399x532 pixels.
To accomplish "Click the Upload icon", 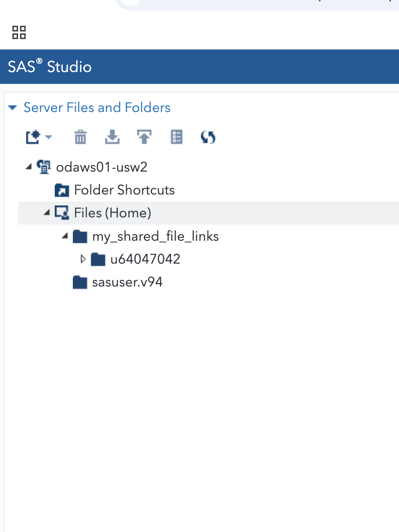I will [x=144, y=137].
